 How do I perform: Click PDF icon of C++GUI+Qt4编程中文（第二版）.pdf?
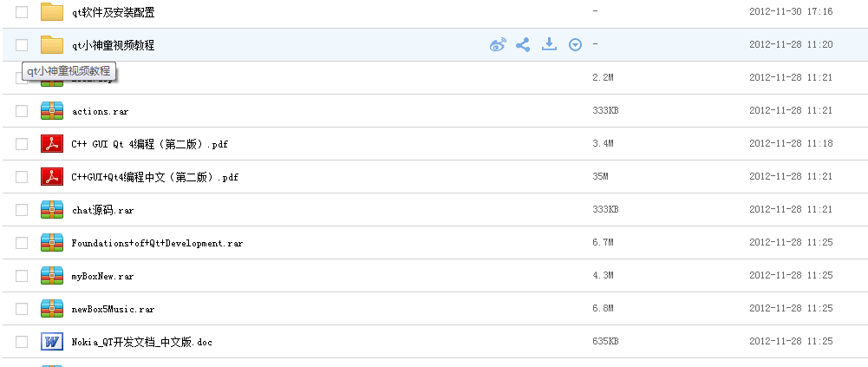click(52, 177)
